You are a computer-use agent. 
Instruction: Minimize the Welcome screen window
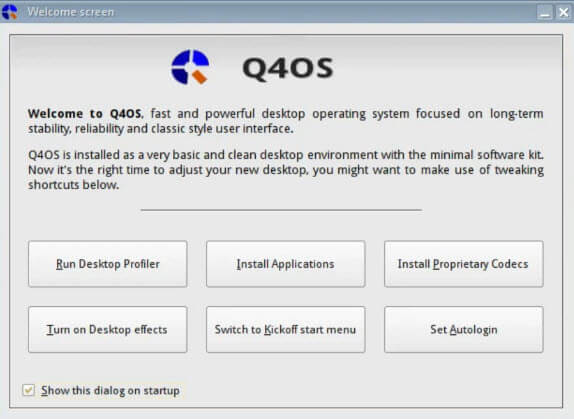coord(545,12)
